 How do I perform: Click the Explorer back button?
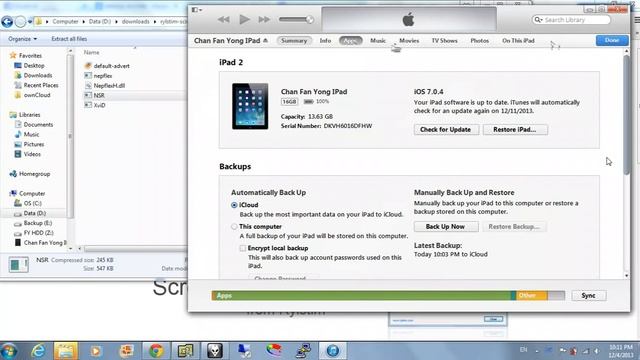pos(7,21)
